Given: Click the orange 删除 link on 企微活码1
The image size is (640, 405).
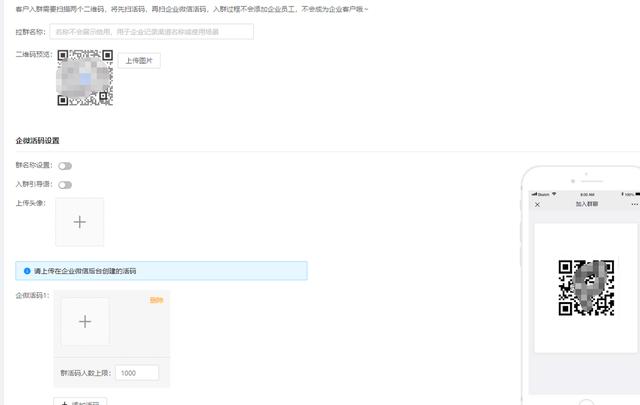Looking at the screenshot, I should 156,300.
